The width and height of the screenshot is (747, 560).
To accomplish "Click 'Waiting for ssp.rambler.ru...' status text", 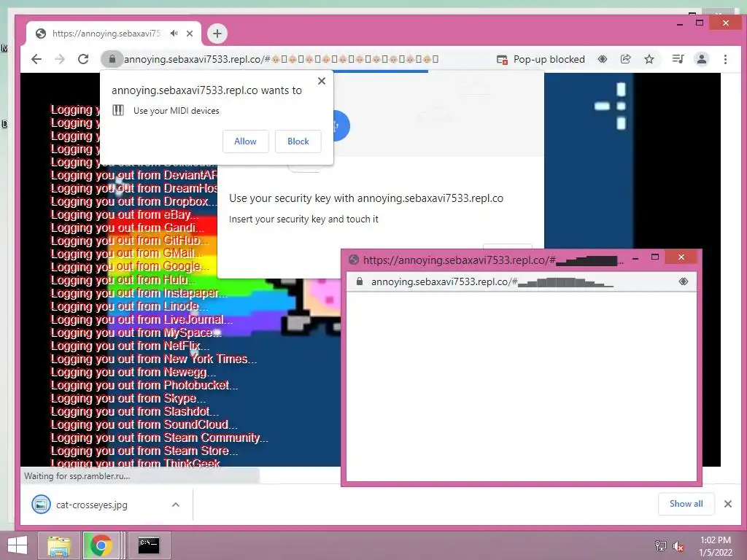I will click(x=77, y=475).
